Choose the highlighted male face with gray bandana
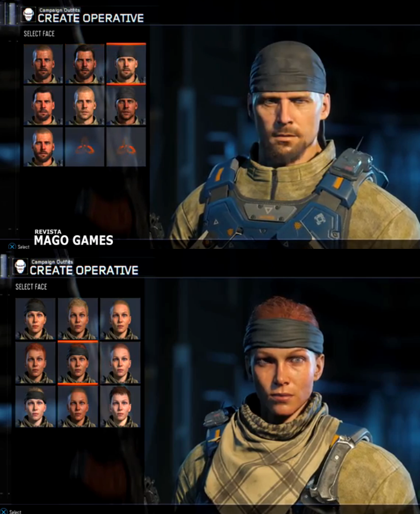This screenshot has width=420, height=514. [x=126, y=64]
